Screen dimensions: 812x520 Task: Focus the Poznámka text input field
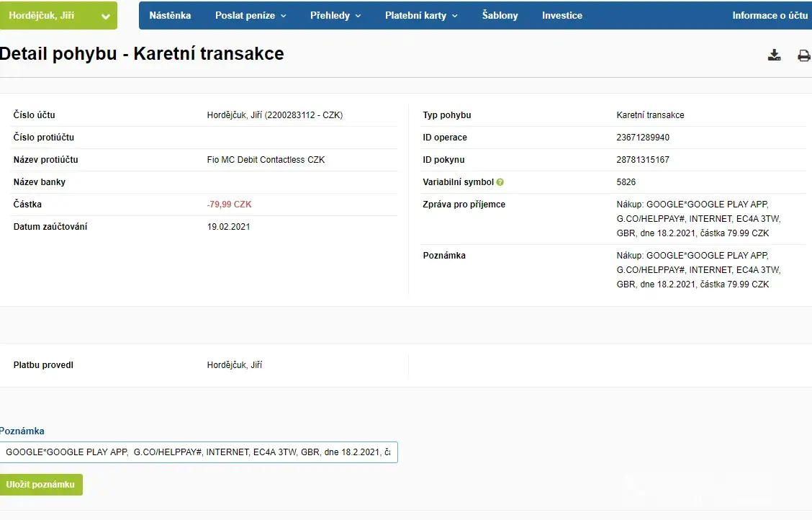[199, 452]
